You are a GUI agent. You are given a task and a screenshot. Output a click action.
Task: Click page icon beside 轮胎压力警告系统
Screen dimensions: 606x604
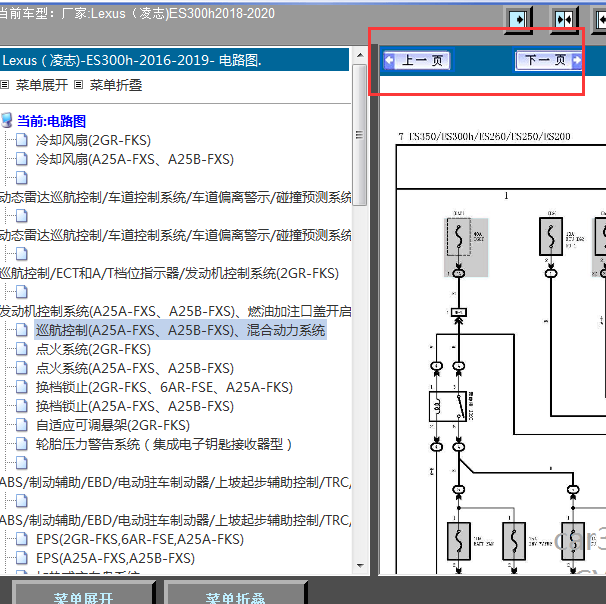click(22, 444)
